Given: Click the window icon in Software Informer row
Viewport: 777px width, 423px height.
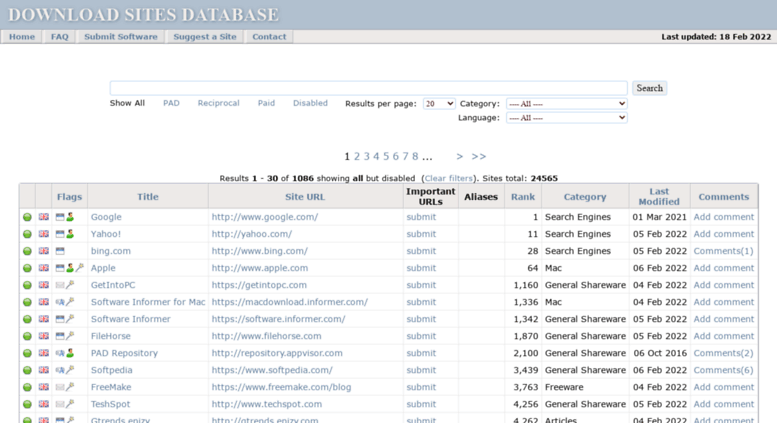Looking at the screenshot, I should click(60, 319).
